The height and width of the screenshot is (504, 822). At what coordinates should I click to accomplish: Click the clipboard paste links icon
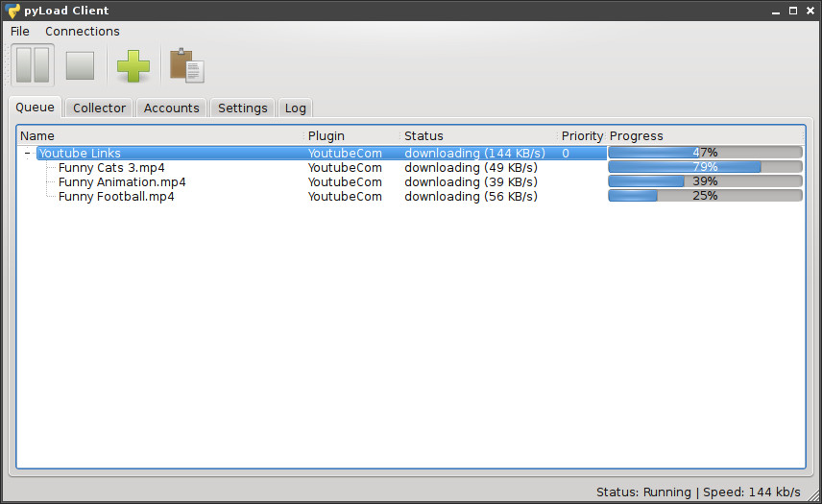pos(186,66)
